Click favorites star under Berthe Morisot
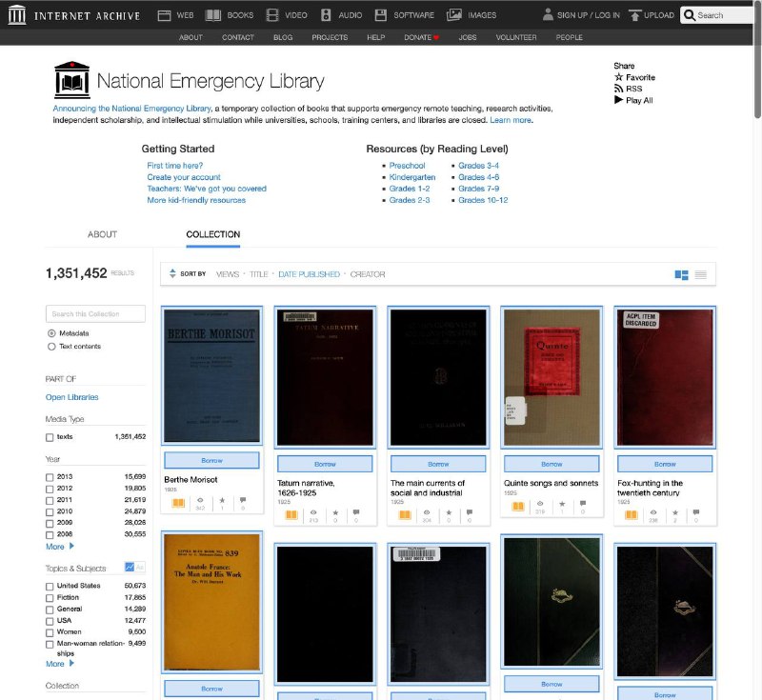Viewport: 762px width, 700px height. [x=222, y=500]
